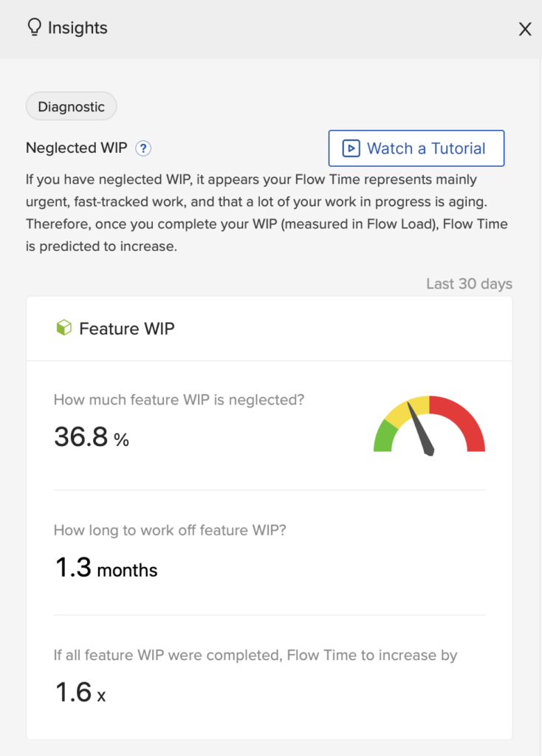Click the Watch a Tutorial button
The image size is (542, 756).
point(416,148)
